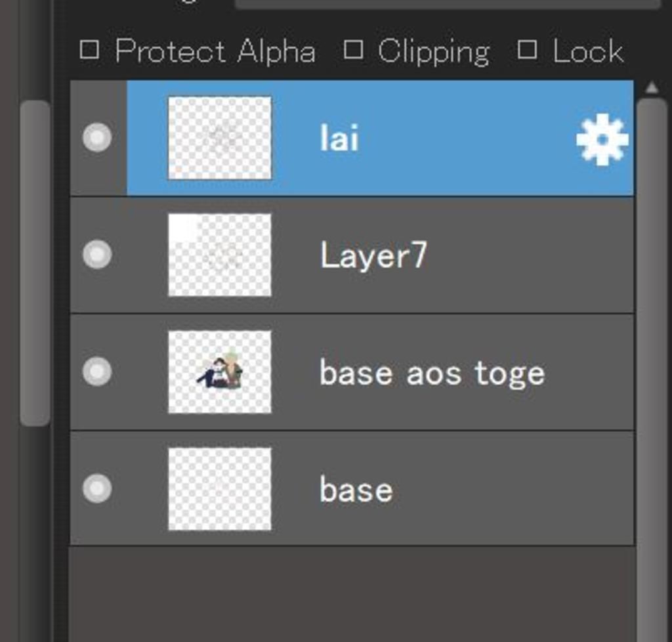Click the Layer7 thumbnail

pyautogui.click(x=219, y=255)
